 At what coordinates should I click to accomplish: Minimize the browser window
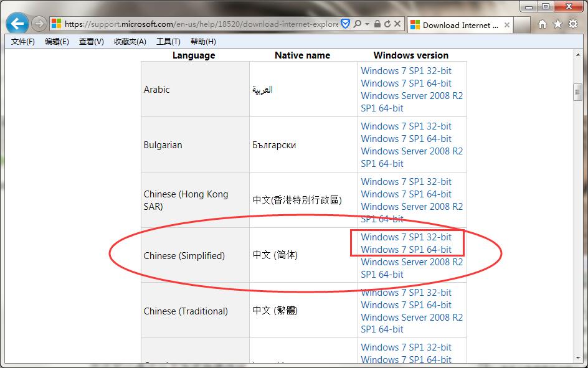[x=529, y=6]
